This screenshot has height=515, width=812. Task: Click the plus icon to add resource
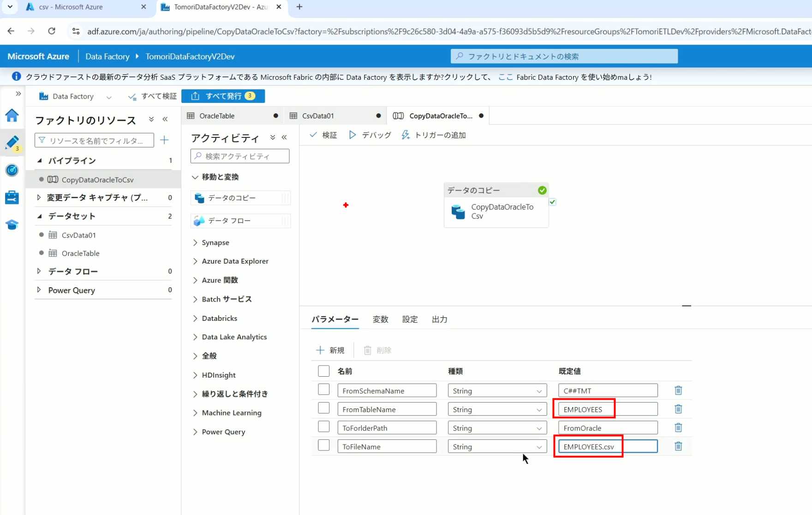[164, 140]
